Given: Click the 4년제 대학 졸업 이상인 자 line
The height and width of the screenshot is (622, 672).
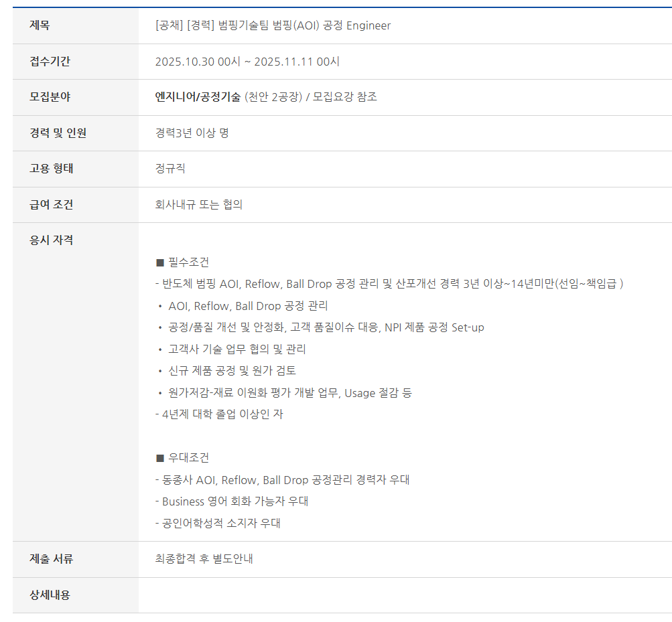Looking at the screenshot, I should click(219, 414).
